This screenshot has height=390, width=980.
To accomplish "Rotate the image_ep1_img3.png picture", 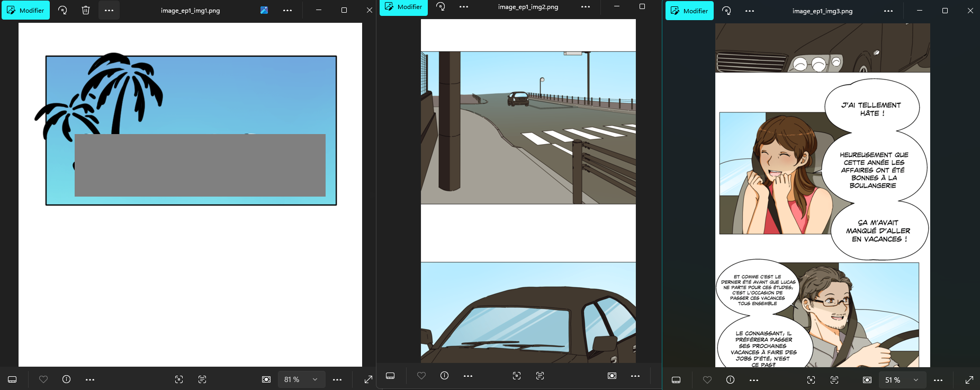I will pos(726,11).
